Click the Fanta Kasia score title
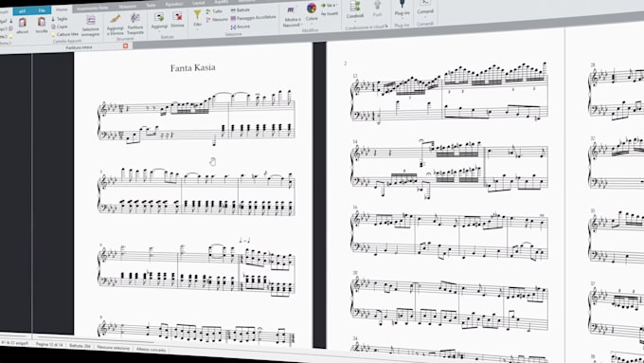644x363 pixels. coord(192,68)
